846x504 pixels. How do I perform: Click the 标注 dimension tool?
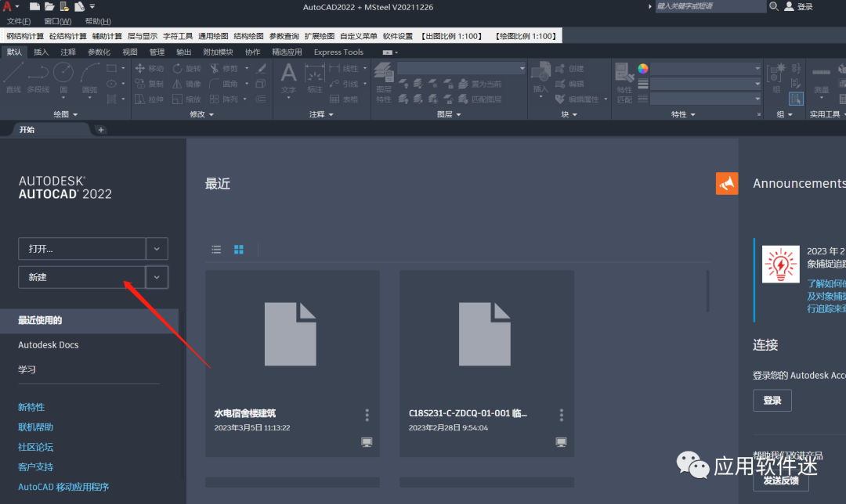(x=314, y=79)
